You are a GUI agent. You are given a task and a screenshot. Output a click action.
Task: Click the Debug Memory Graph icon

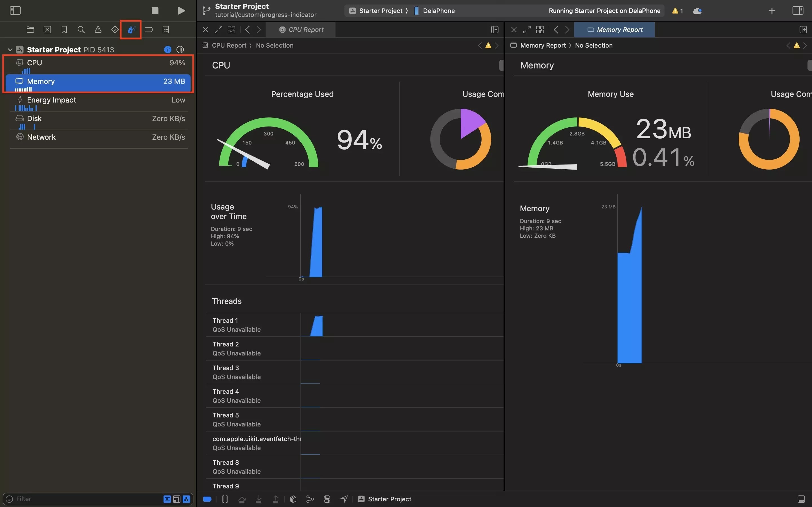(x=310, y=499)
